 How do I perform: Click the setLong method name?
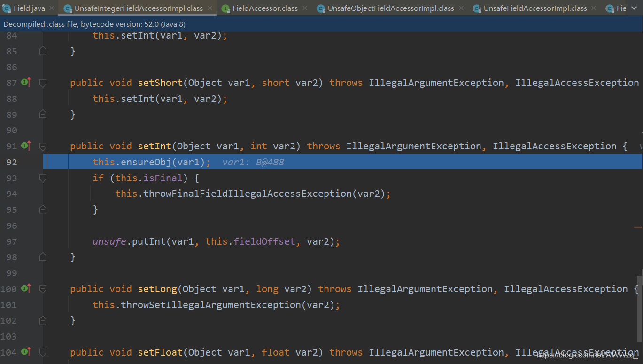pyautogui.click(x=157, y=289)
